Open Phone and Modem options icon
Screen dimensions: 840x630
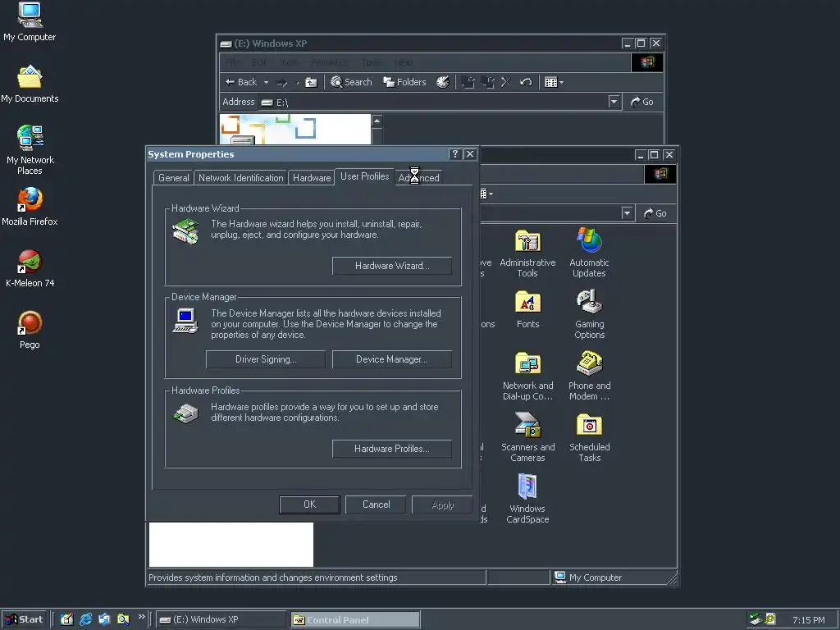click(589, 376)
